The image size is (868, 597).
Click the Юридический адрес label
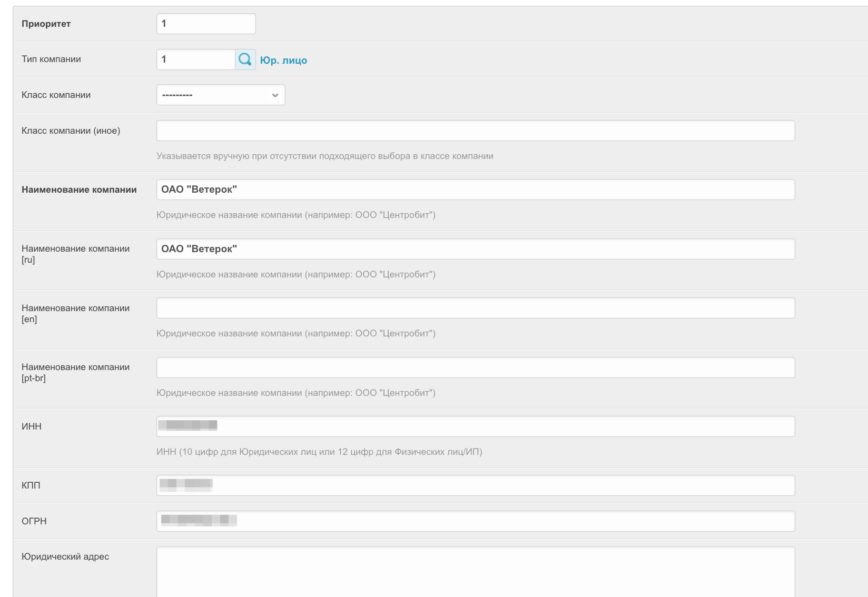click(65, 556)
